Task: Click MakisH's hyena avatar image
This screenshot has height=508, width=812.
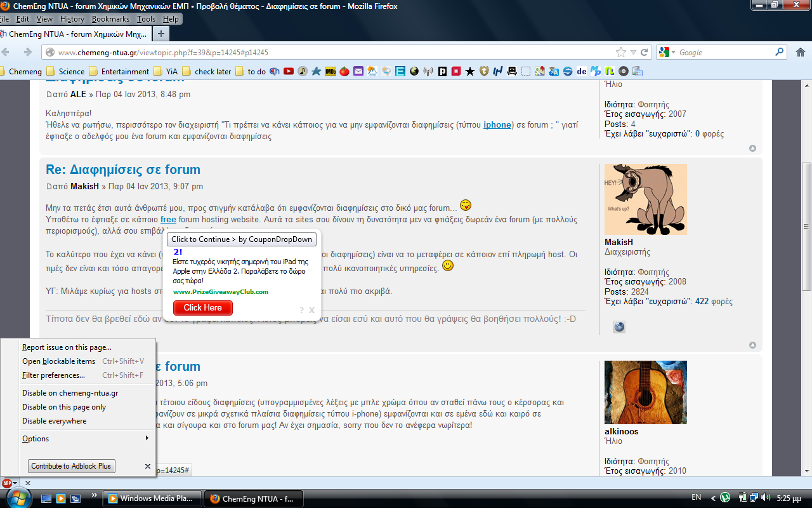Action: pyautogui.click(x=645, y=199)
